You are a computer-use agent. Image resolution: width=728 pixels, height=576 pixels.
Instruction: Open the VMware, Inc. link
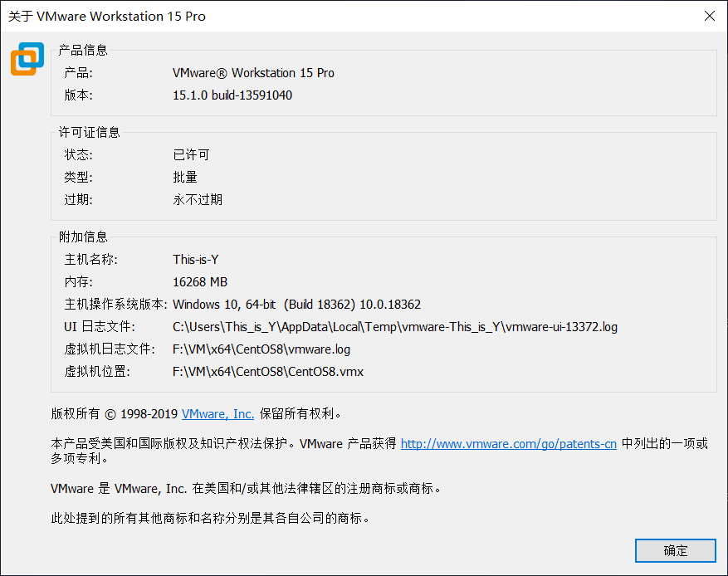217,413
